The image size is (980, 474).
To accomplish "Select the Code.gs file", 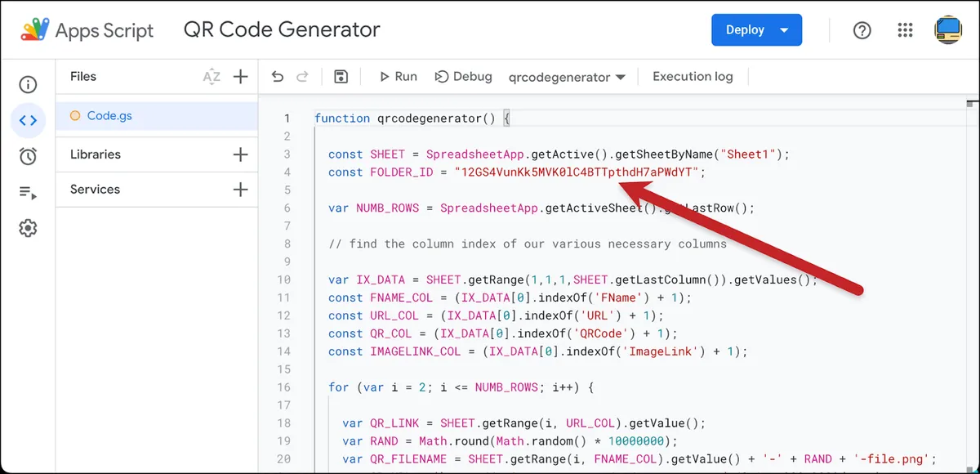I will 157,116.
